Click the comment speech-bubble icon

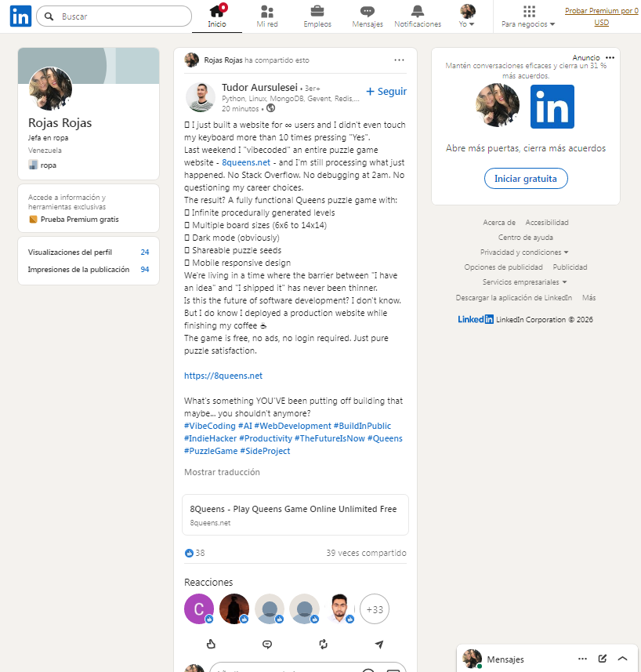(267, 644)
